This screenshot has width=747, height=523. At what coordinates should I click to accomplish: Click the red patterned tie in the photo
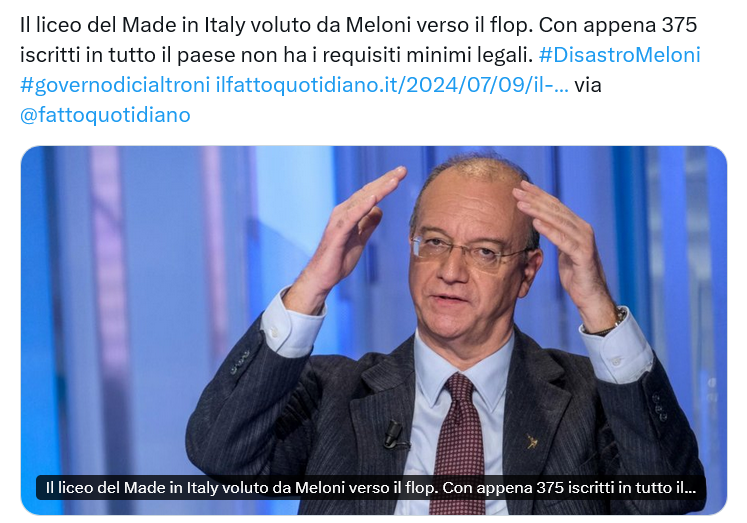point(458,443)
